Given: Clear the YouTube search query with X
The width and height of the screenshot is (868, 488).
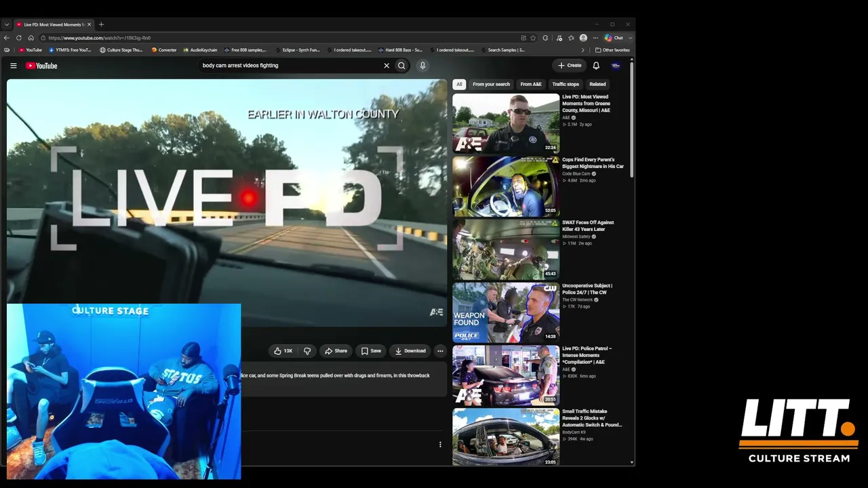Looking at the screenshot, I should pyautogui.click(x=387, y=66).
